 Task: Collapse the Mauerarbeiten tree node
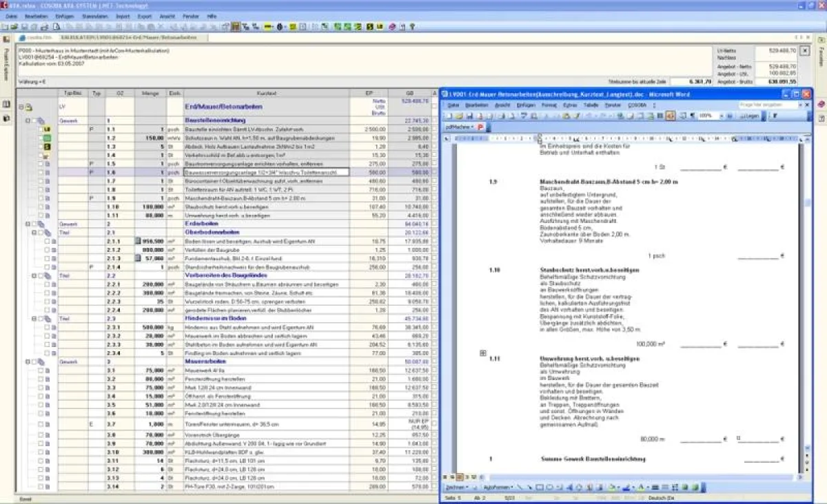click(x=28, y=361)
